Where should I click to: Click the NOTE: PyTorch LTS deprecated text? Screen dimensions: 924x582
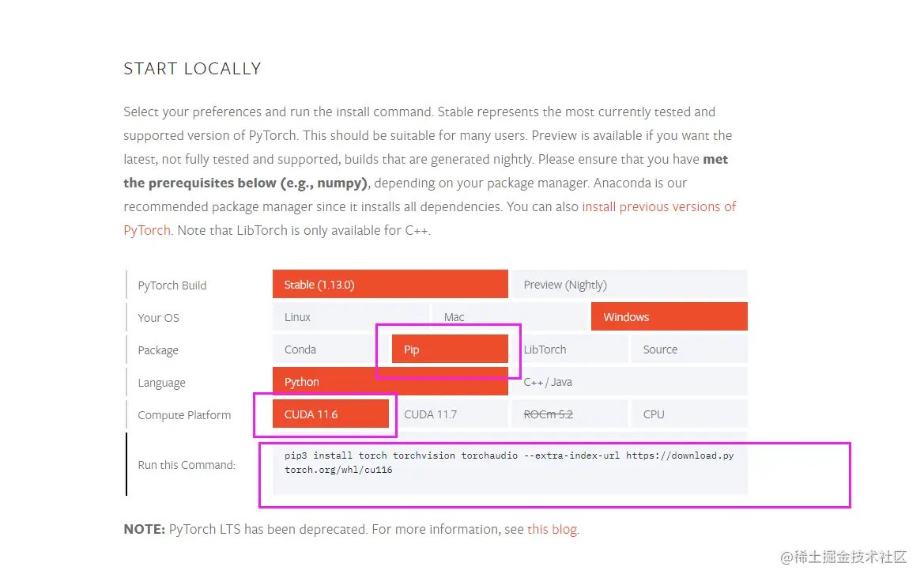coord(351,529)
